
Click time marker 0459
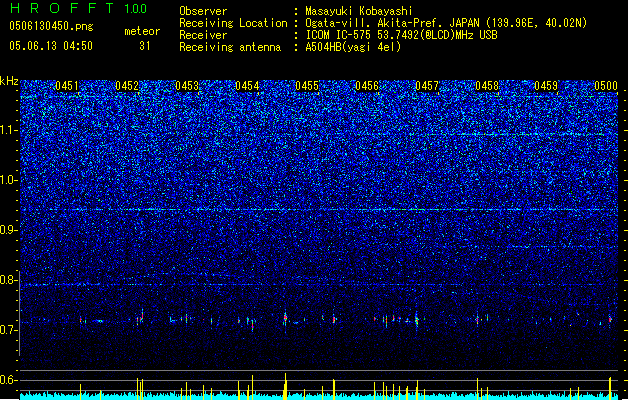tap(546, 86)
